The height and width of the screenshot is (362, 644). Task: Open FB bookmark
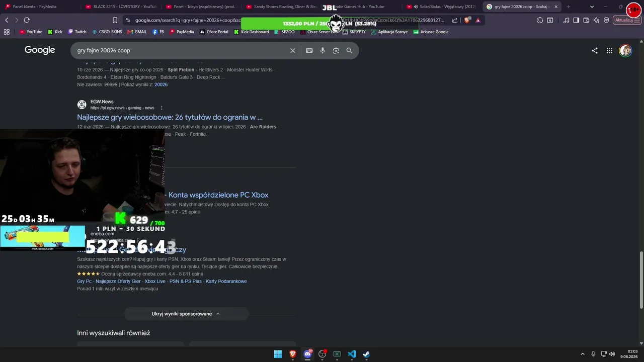pyautogui.click(x=158, y=32)
